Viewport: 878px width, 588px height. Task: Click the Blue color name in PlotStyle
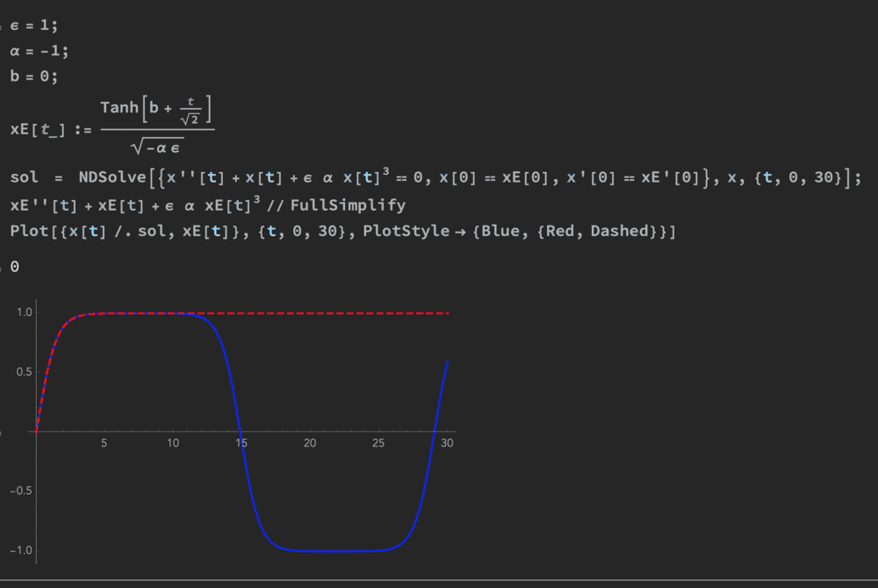coord(495,232)
